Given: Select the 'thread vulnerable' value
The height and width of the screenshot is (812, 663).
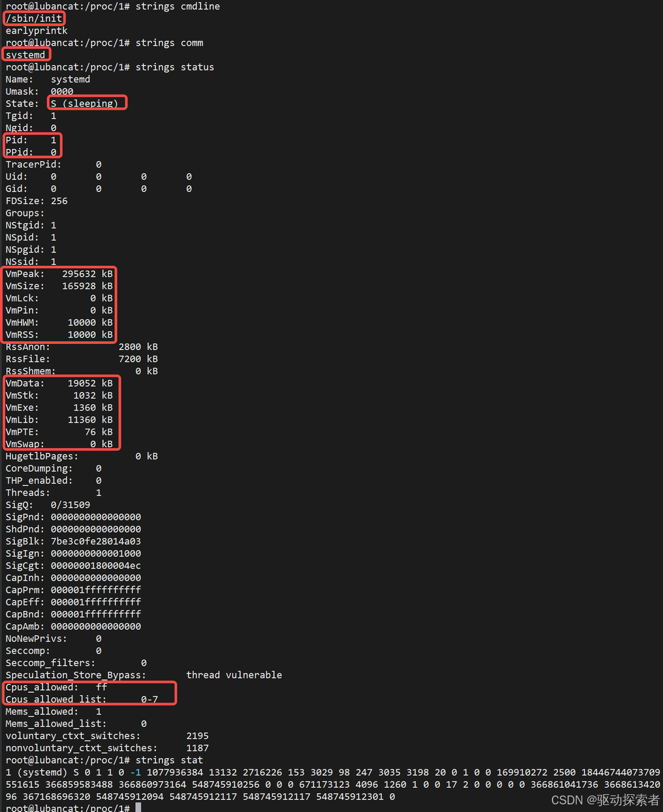Looking at the screenshot, I should [x=234, y=675].
